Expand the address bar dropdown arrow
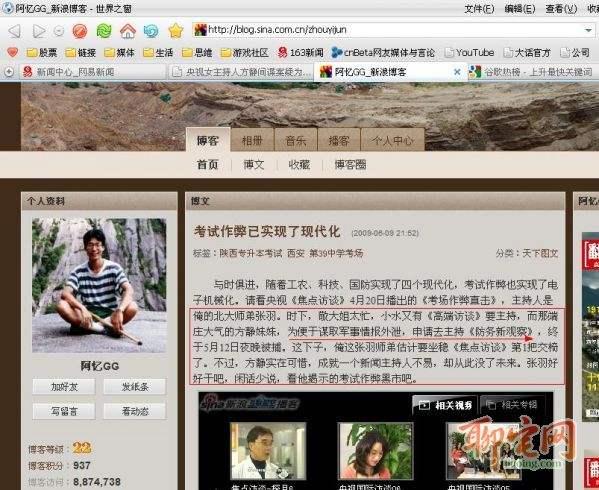The image size is (599, 490). pyautogui.click(x=588, y=30)
